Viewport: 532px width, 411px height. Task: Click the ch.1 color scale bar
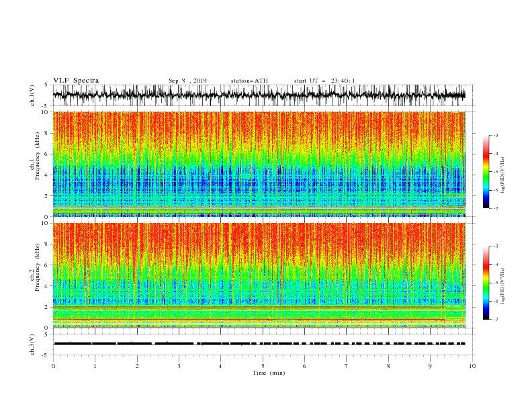486,172
